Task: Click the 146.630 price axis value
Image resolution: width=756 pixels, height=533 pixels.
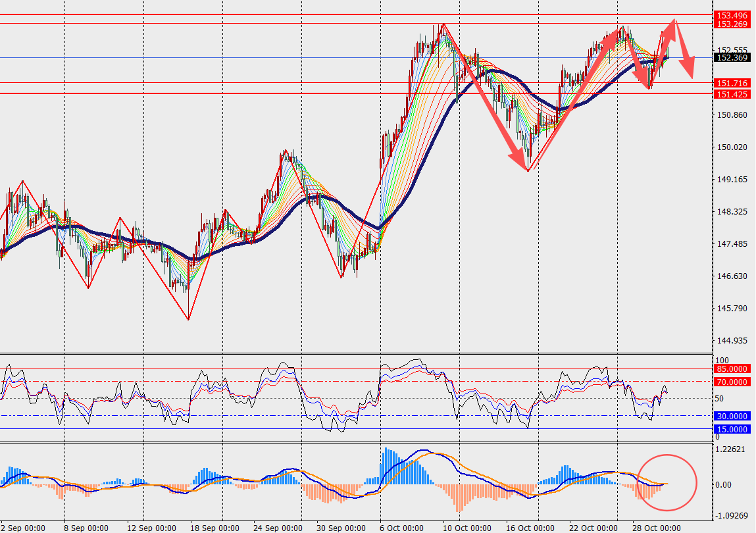Action: tap(730, 276)
